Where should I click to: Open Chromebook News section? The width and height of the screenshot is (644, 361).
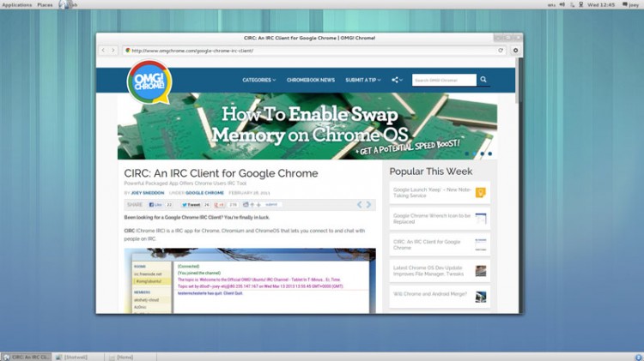coord(311,80)
